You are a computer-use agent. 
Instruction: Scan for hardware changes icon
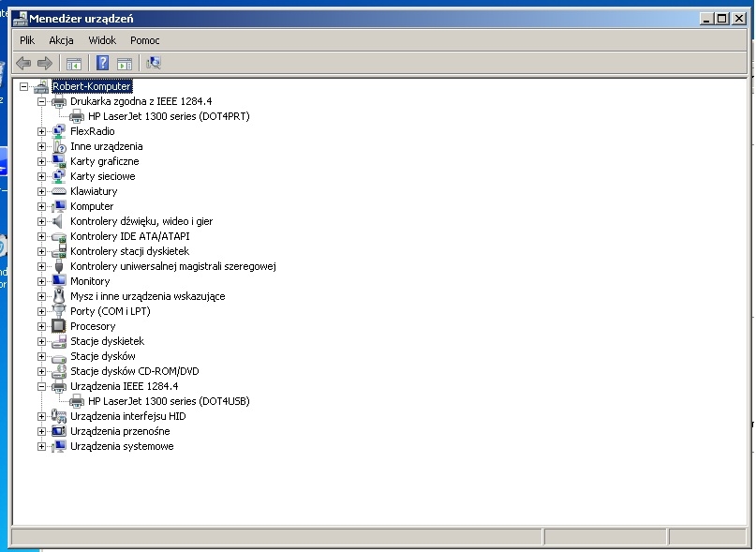click(x=154, y=63)
